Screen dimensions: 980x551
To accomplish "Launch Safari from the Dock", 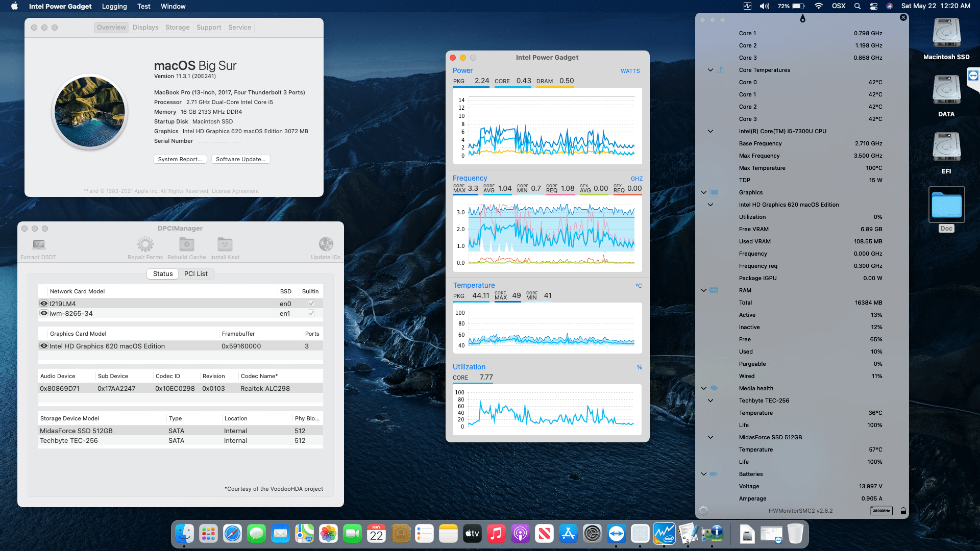I will [232, 534].
